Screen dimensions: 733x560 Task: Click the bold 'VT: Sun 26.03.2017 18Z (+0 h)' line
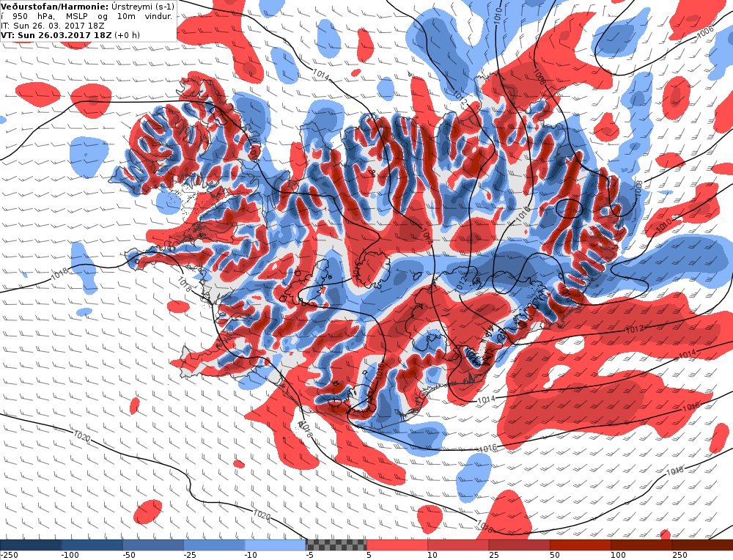(70, 35)
